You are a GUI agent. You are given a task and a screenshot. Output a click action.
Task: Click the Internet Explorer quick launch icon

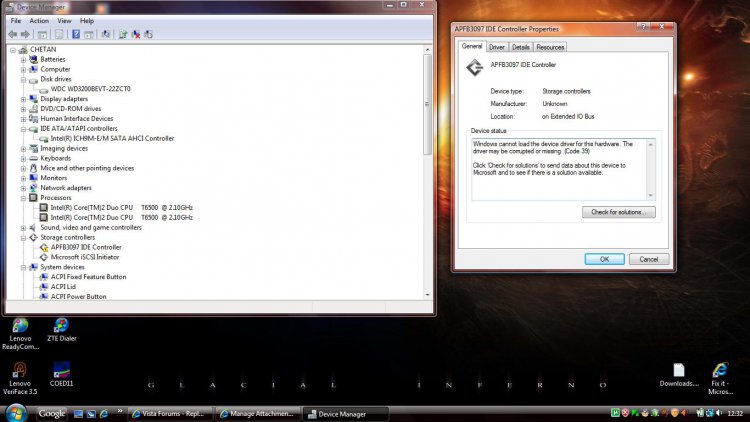click(104, 414)
